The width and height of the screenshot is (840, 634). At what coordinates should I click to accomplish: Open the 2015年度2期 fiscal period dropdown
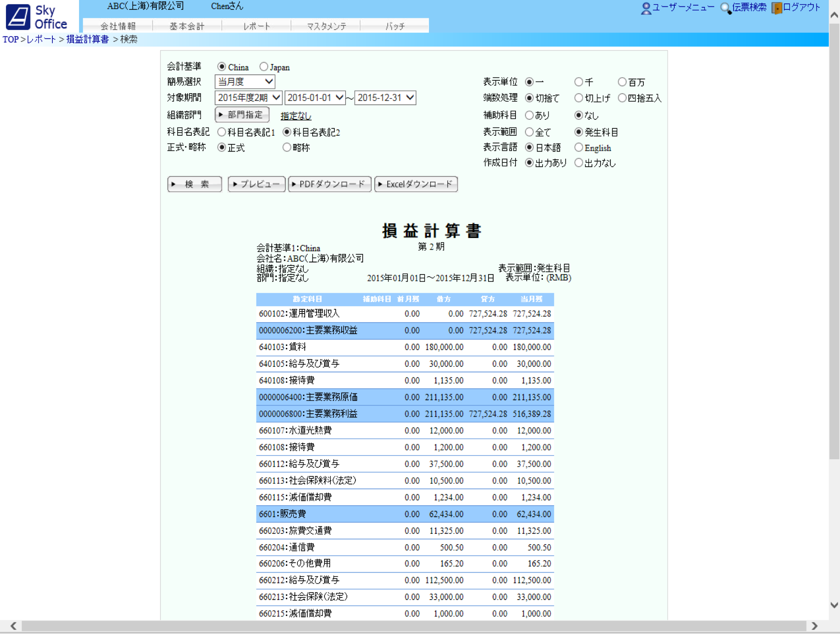pos(248,98)
